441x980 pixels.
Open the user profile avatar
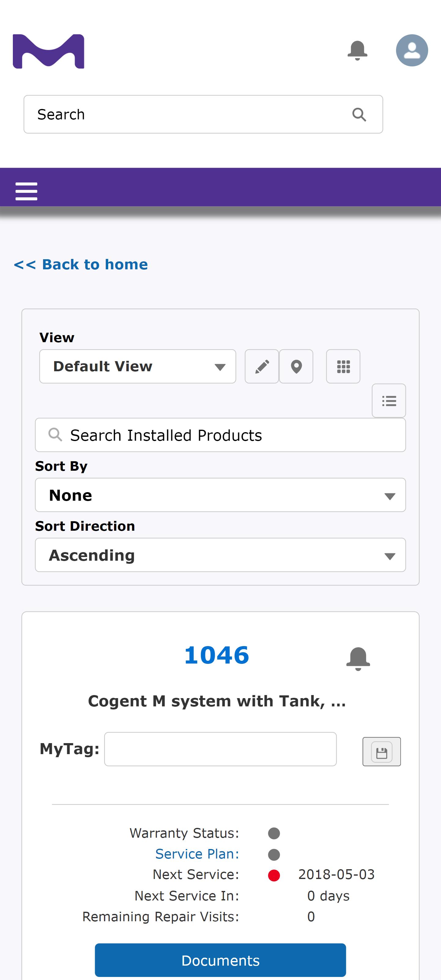(412, 50)
